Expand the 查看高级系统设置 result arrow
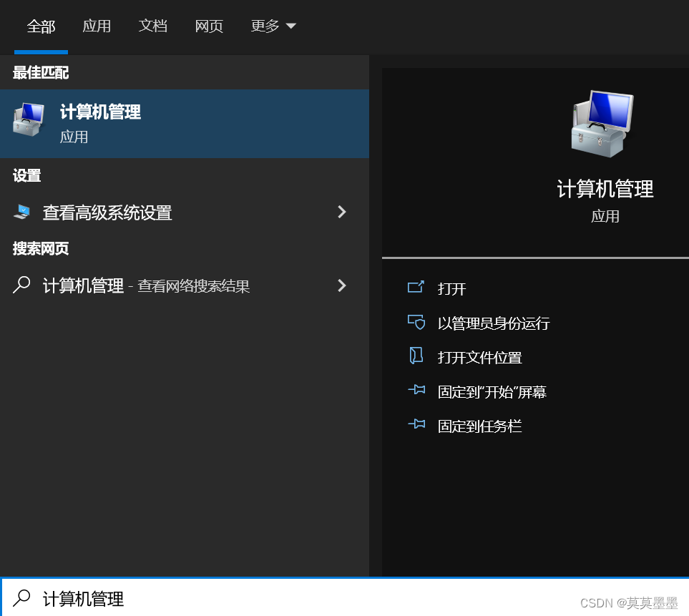The width and height of the screenshot is (689, 616). 342,212
